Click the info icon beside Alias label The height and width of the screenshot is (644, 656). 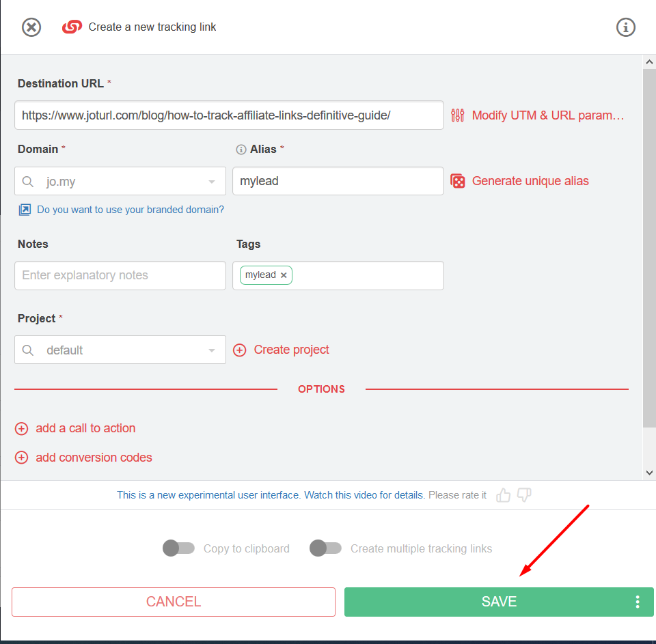[241, 150]
